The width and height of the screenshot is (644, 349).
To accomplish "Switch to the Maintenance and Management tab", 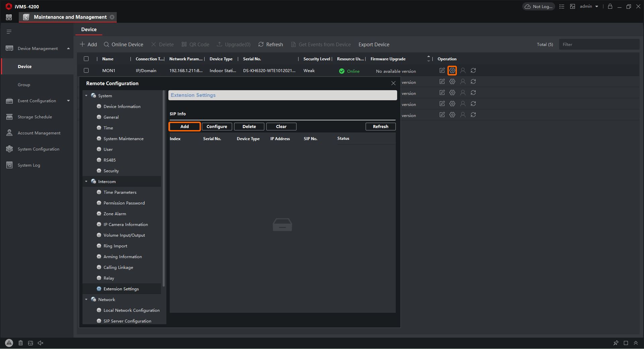I will (x=70, y=17).
